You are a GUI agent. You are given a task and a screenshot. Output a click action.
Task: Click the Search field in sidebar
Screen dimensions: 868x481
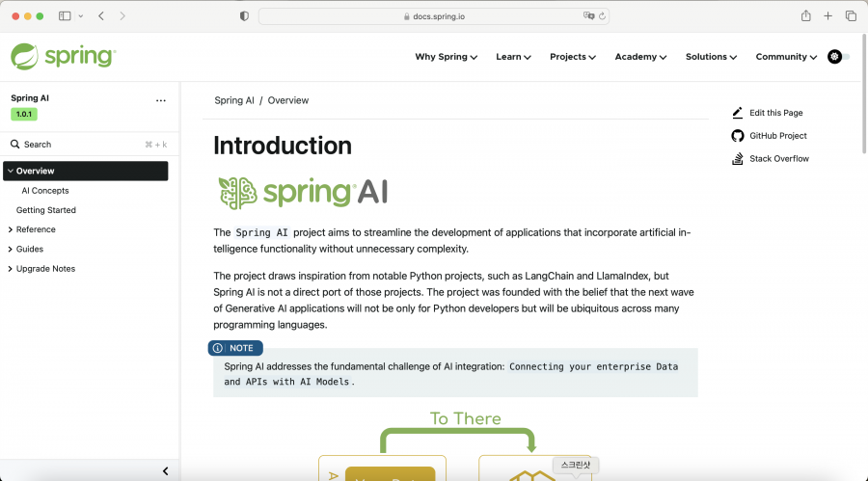[89, 145]
